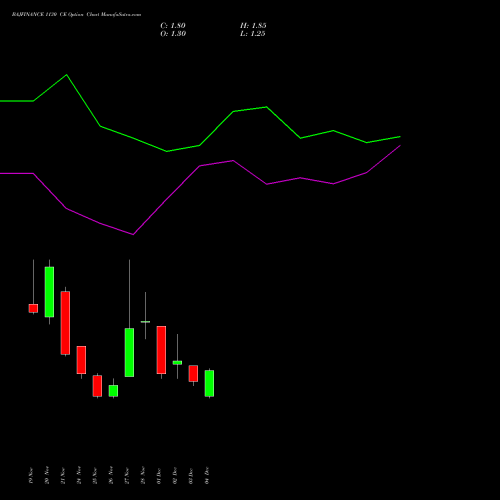Select the 26 Nov date label
The image size is (500, 500).
111,476
